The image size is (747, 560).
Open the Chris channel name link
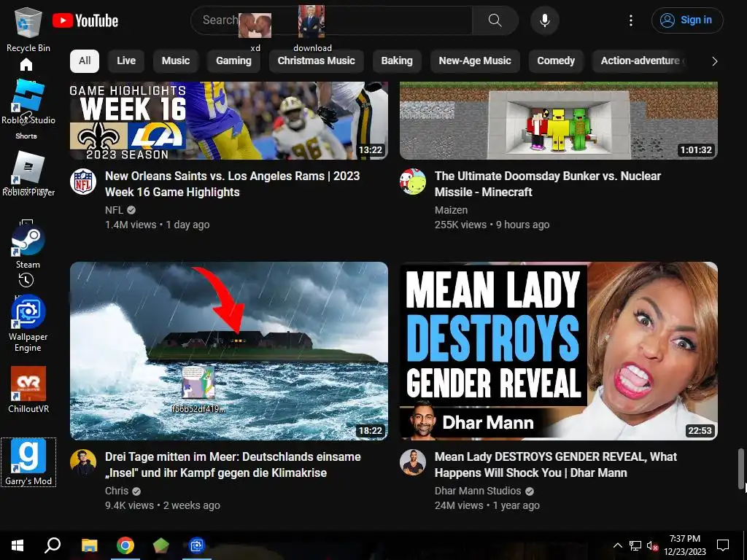[x=117, y=491]
